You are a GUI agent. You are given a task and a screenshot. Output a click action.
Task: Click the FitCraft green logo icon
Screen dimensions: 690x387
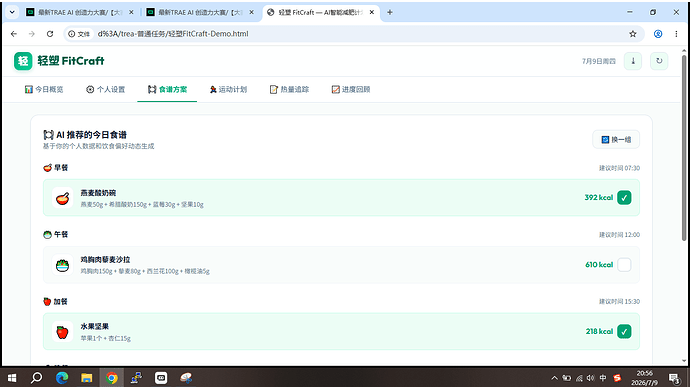point(23,61)
